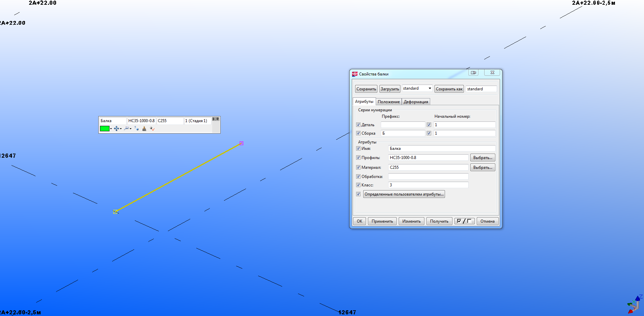The width and height of the screenshot is (644, 316).
Task: Focus the Класс field
Action: point(428,185)
